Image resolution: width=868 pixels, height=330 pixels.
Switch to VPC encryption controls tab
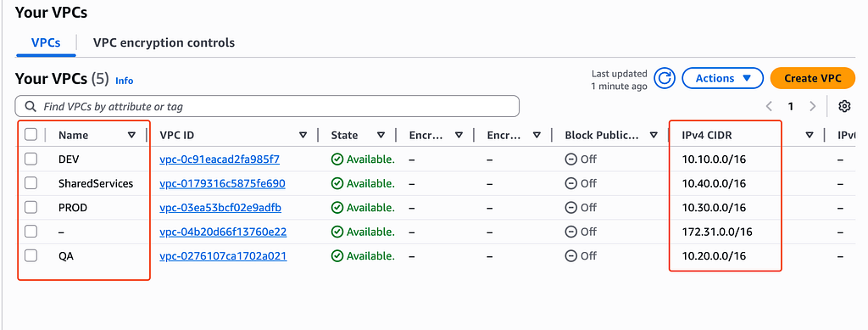click(164, 42)
